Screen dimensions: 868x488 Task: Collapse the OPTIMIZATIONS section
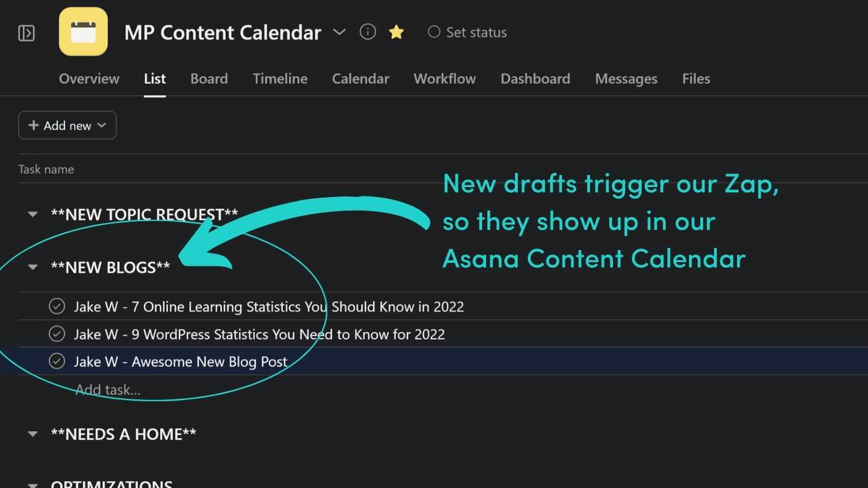pos(33,484)
